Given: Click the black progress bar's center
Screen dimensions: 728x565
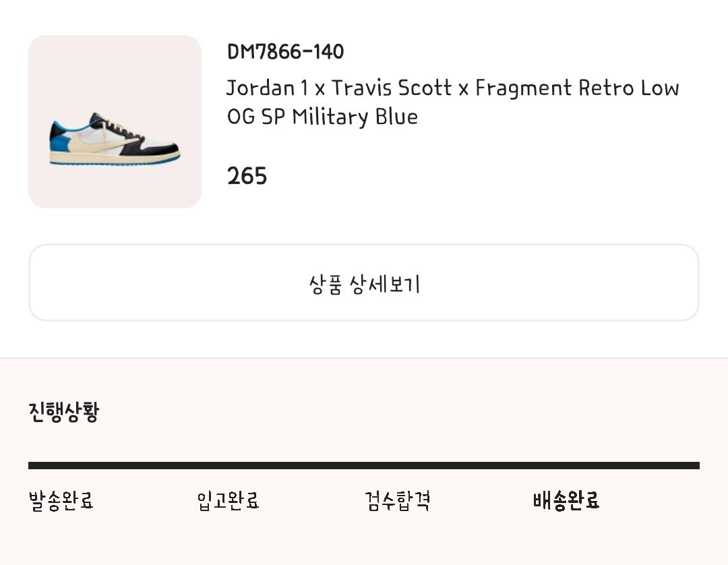Looking at the screenshot, I should click(364, 465).
